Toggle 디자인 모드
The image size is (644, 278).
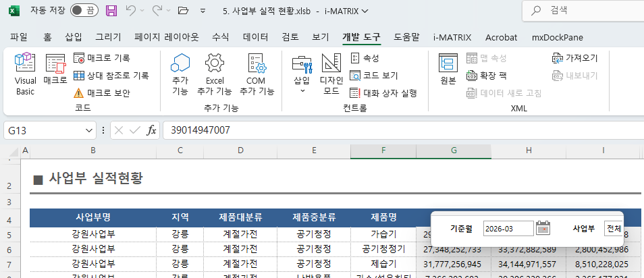tap(331, 74)
